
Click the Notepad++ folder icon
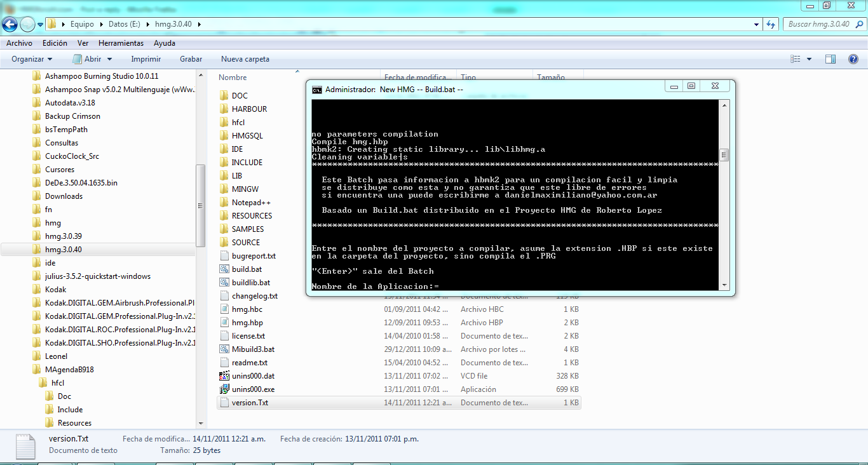click(x=224, y=203)
